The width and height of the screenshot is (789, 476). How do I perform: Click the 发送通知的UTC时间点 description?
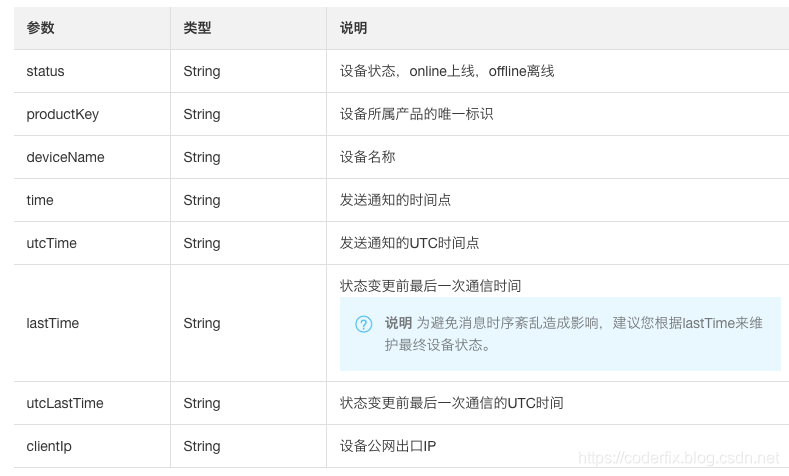(x=409, y=244)
